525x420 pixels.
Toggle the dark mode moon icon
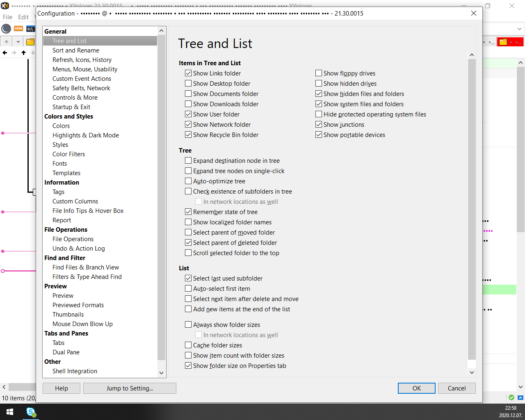[x=6, y=29]
